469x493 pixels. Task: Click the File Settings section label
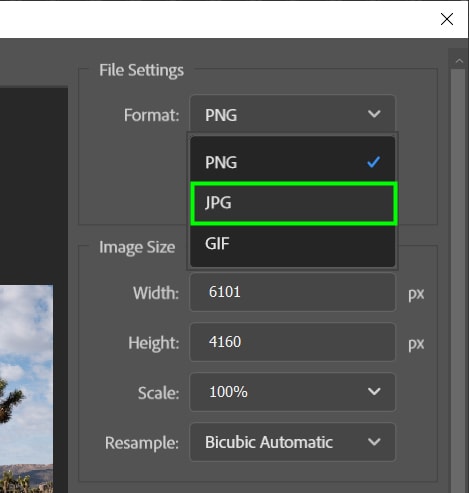(x=141, y=70)
